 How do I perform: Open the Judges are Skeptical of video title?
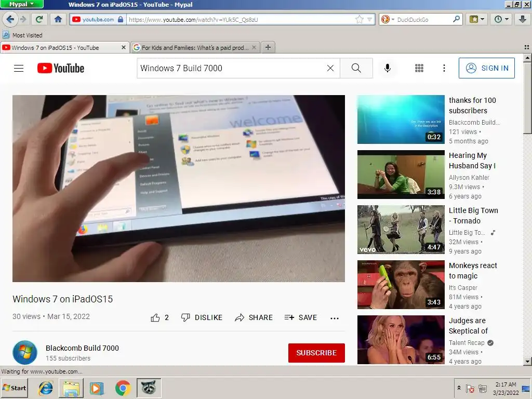(x=468, y=326)
